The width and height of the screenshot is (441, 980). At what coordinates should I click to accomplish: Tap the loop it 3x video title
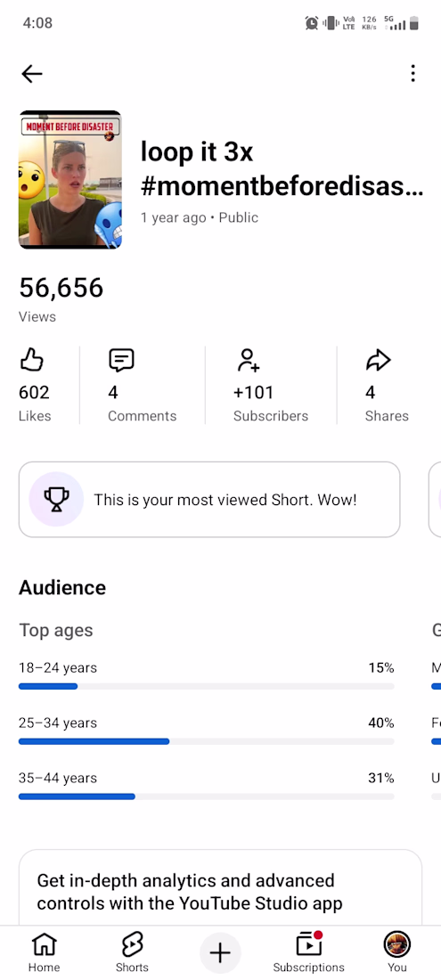click(x=282, y=168)
